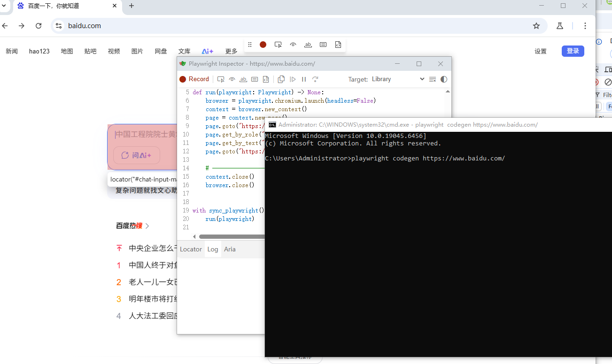Image resolution: width=612 pixels, height=364 pixels.
Task: Open hot search item 明年楼市将打
Action: pos(153,299)
